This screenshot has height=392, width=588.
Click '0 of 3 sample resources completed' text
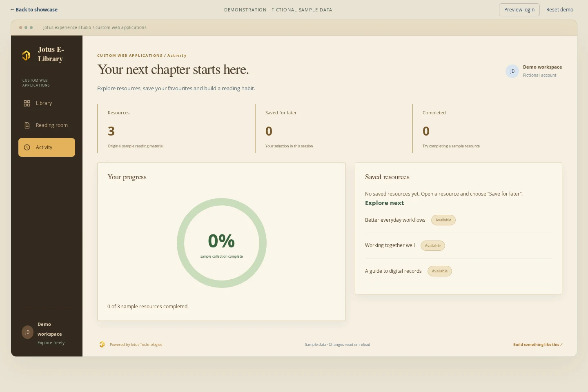pyautogui.click(x=148, y=307)
